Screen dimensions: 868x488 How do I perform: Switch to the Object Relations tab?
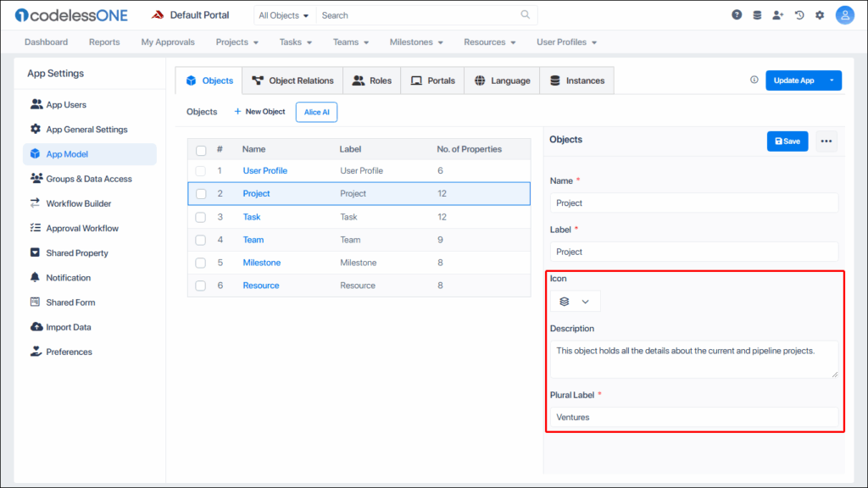coord(292,80)
